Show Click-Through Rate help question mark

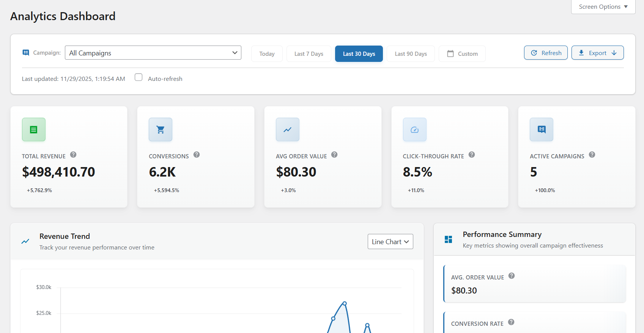pyautogui.click(x=472, y=155)
